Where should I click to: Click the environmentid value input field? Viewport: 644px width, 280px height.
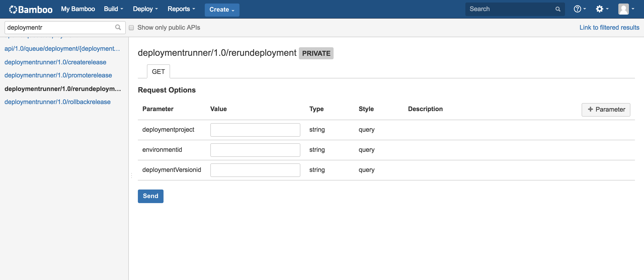point(255,150)
